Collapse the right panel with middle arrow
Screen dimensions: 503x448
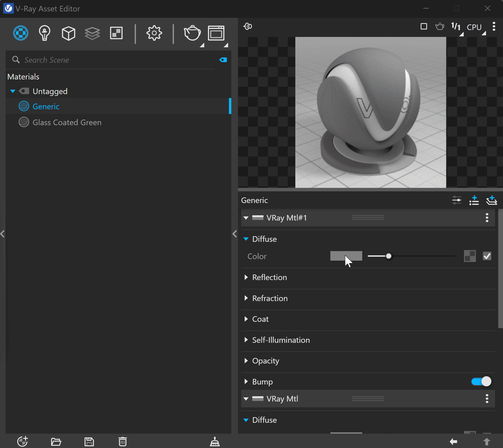(235, 234)
